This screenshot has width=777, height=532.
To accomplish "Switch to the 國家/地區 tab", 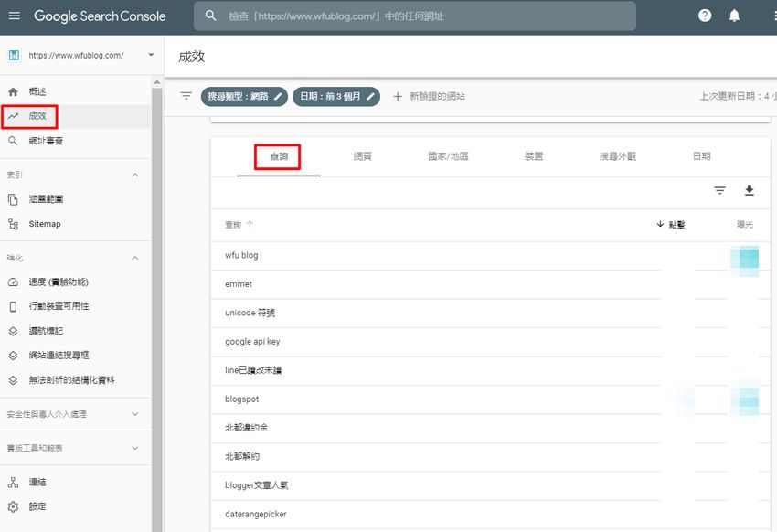I will pyautogui.click(x=448, y=156).
